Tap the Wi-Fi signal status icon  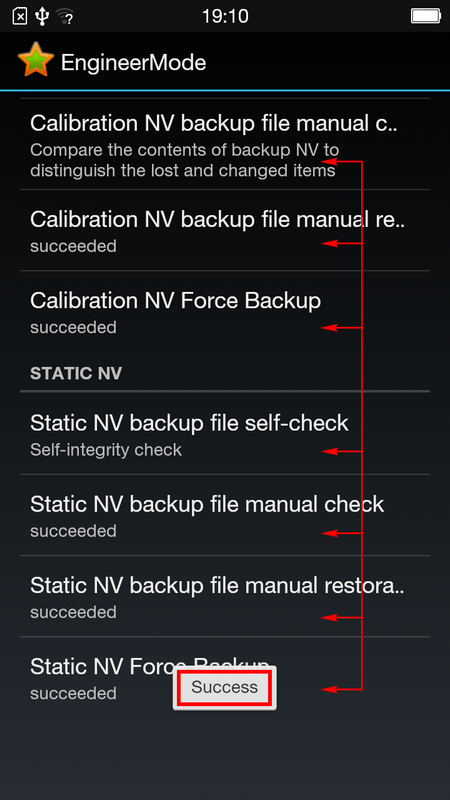pyautogui.click(x=65, y=16)
